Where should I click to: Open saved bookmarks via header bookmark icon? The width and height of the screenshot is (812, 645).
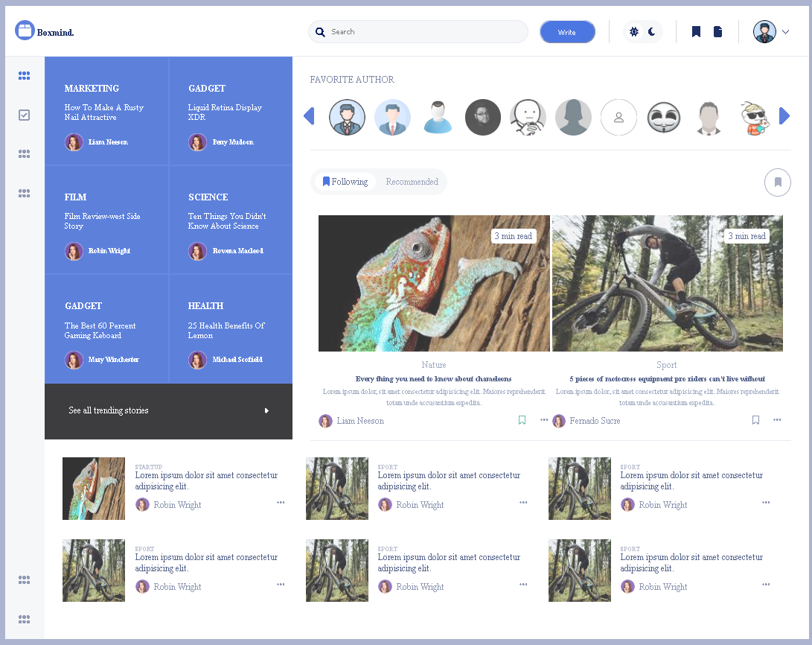point(695,31)
